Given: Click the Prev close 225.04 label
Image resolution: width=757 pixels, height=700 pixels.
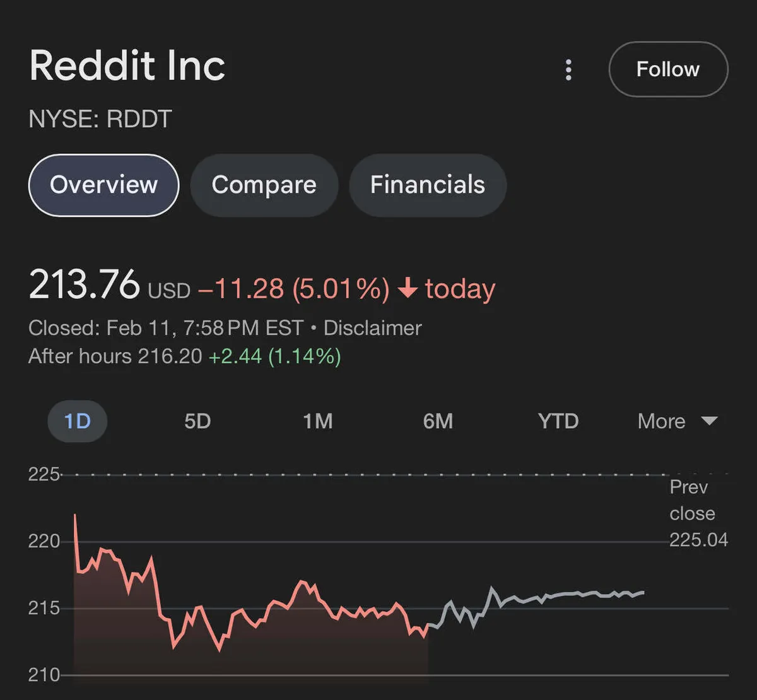Looking at the screenshot, I should [x=698, y=513].
